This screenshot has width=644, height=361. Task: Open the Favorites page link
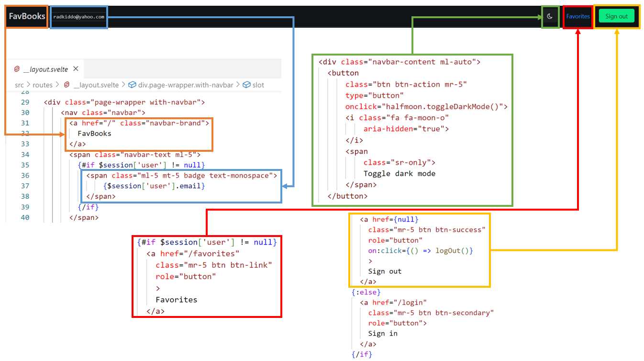[577, 17]
